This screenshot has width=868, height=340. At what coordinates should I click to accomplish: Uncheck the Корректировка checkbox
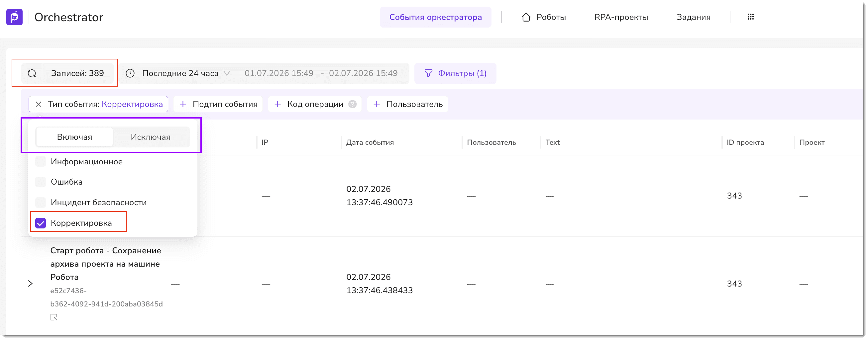point(41,223)
